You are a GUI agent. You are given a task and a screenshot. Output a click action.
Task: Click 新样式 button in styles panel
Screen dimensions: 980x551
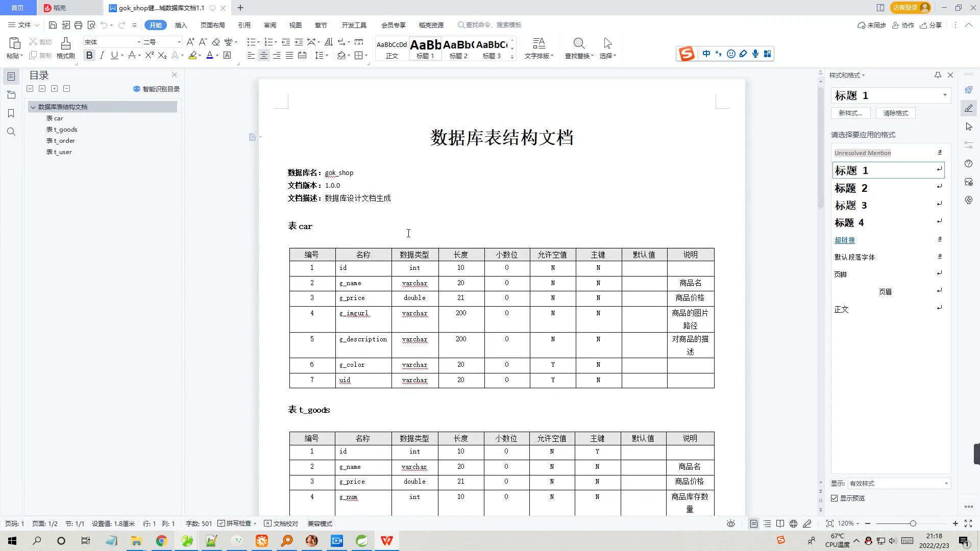[849, 112]
